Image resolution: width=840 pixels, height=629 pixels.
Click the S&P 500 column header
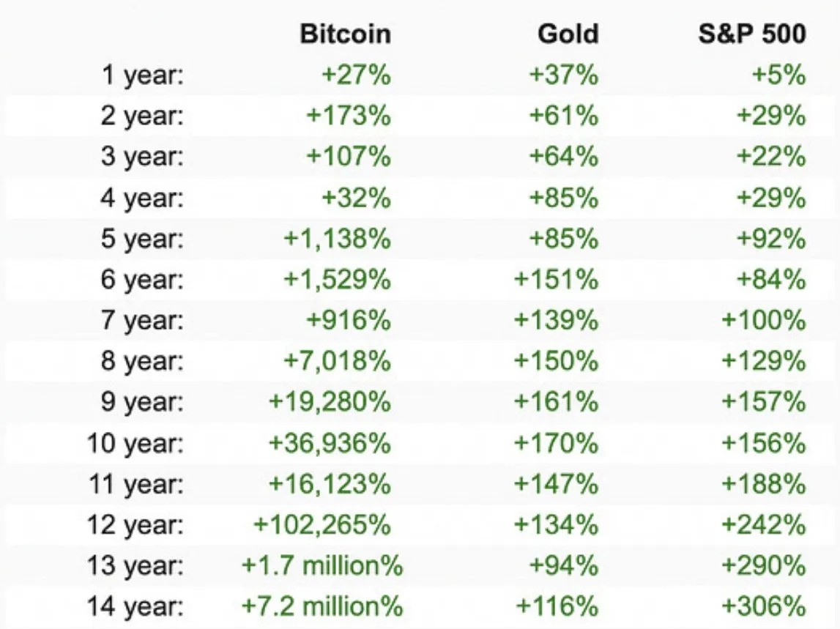751,34
